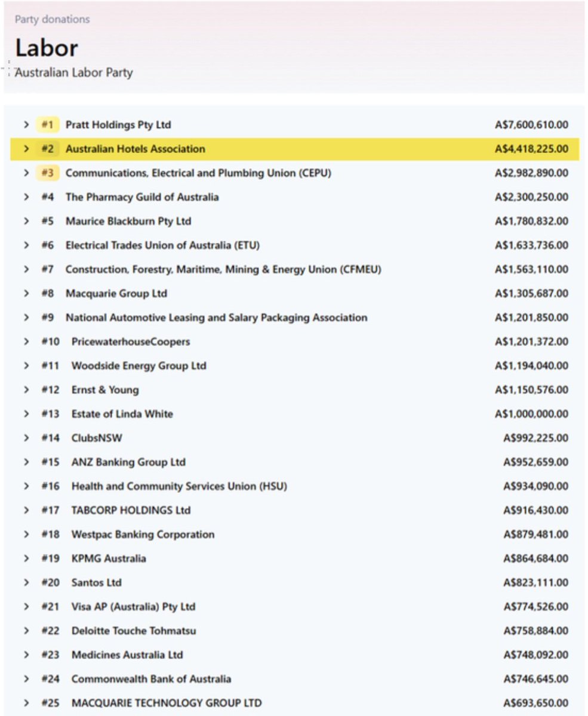Click the National Automotive Leasing Association name

[217, 317]
